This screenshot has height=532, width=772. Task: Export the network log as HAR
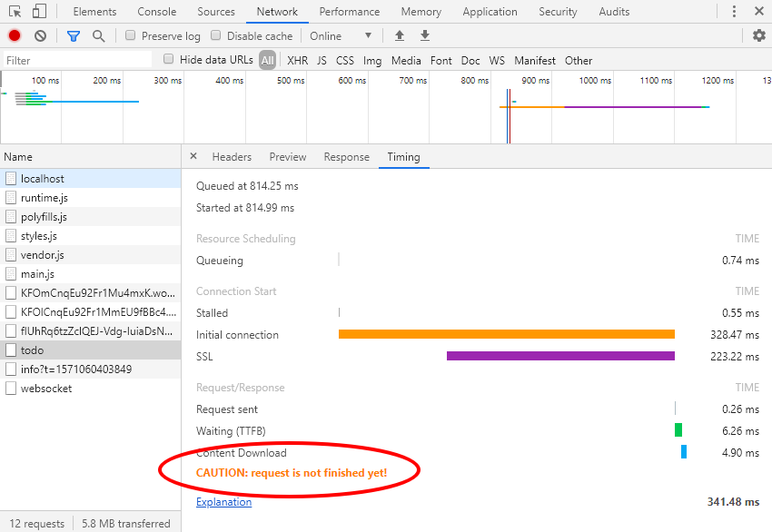424,34
